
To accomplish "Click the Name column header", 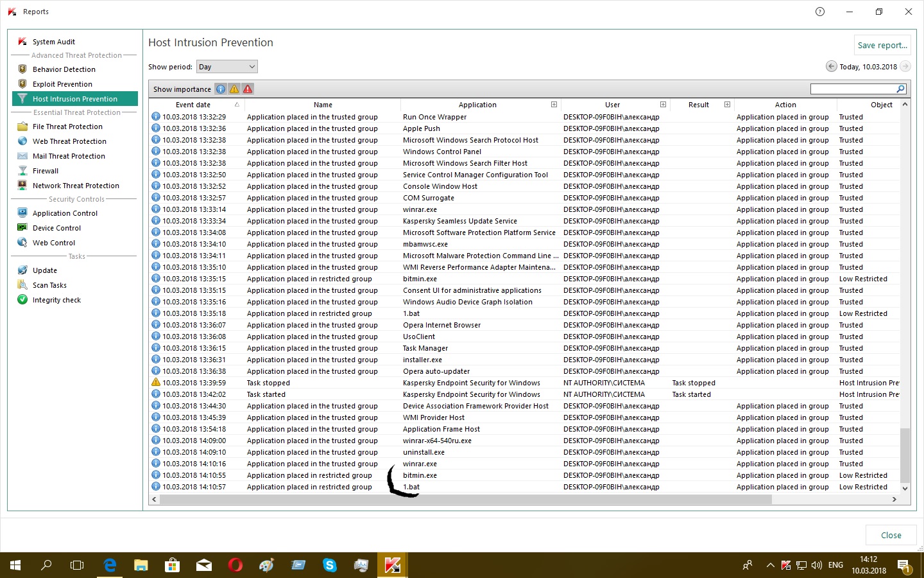I will pyautogui.click(x=323, y=105).
